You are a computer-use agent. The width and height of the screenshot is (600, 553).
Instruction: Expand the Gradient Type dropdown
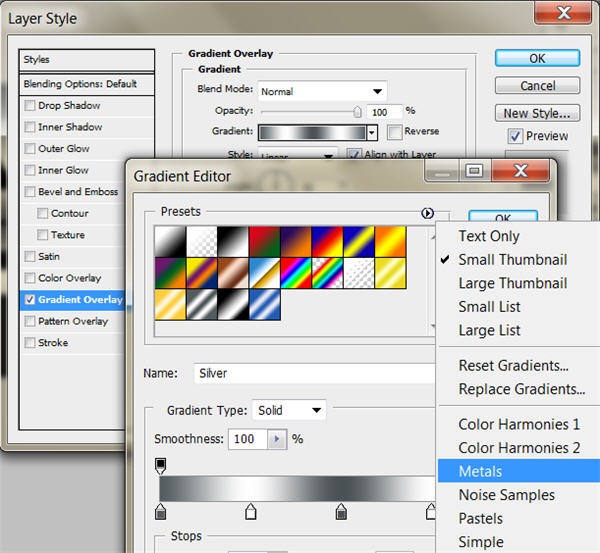click(x=289, y=410)
